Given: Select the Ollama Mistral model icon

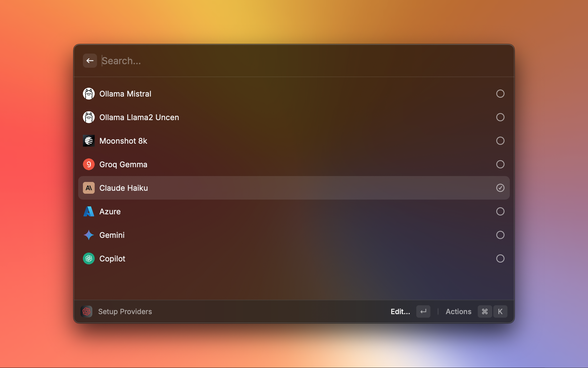Looking at the screenshot, I should point(88,93).
